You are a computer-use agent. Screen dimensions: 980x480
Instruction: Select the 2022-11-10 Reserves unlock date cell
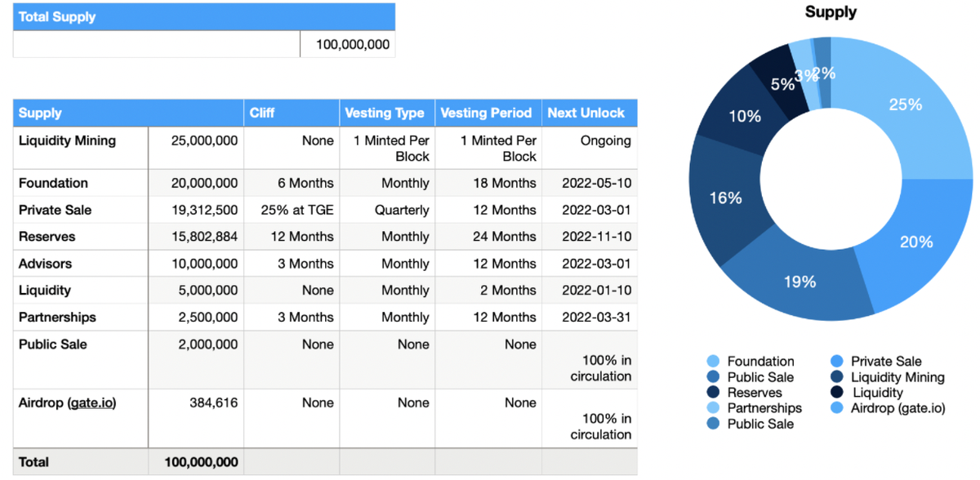coord(590,237)
